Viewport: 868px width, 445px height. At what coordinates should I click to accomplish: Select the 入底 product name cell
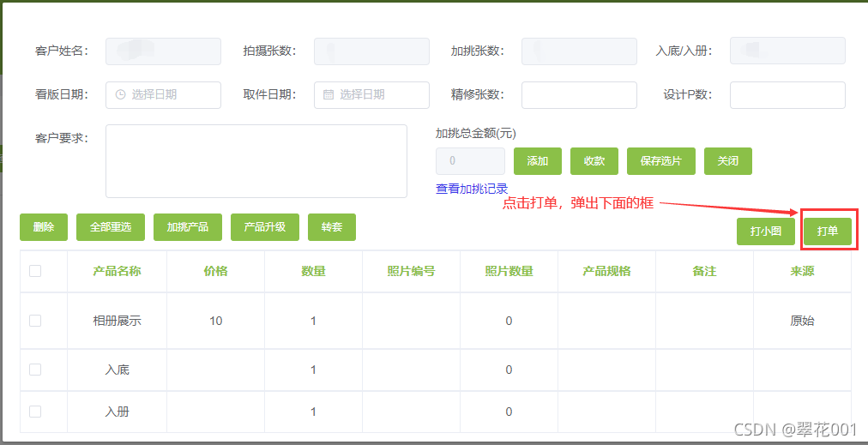pos(117,370)
